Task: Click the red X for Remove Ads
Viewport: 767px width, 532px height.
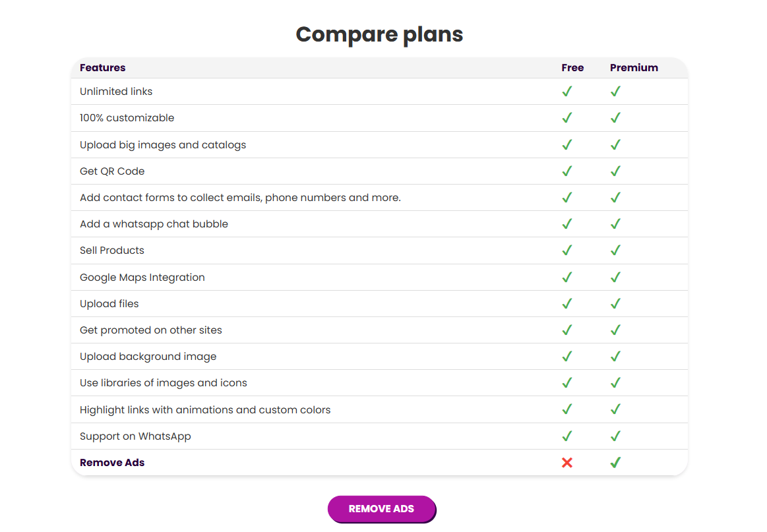Action: point(567,463)
